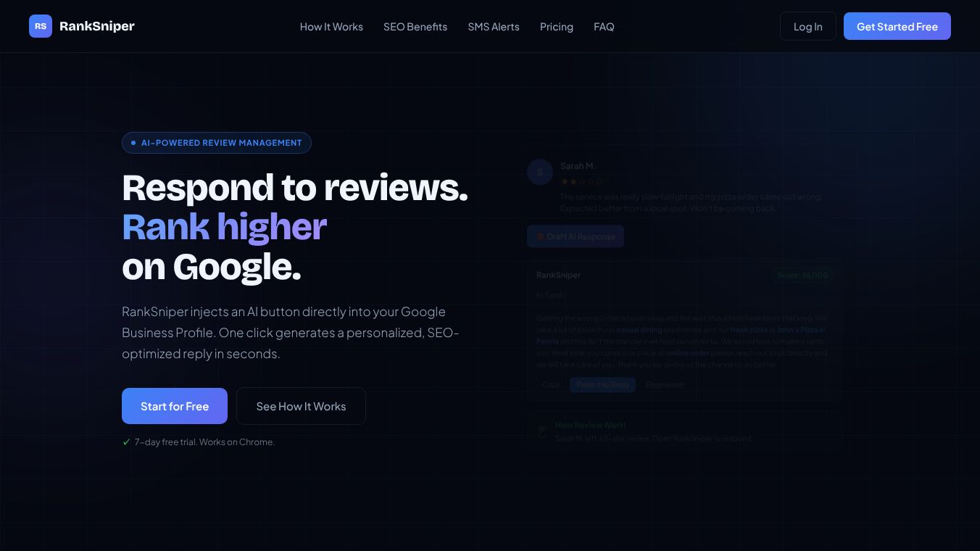Image resolution: width=980 pixels, height=551 pixels.
Task: Open the SMS Alerts nav item
Action: (x=494, y=27)
